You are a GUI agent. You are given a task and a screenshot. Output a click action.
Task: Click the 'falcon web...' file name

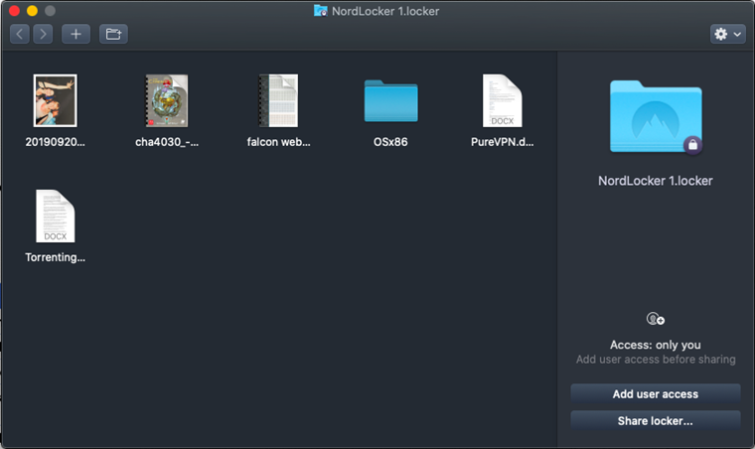(278, 142)
